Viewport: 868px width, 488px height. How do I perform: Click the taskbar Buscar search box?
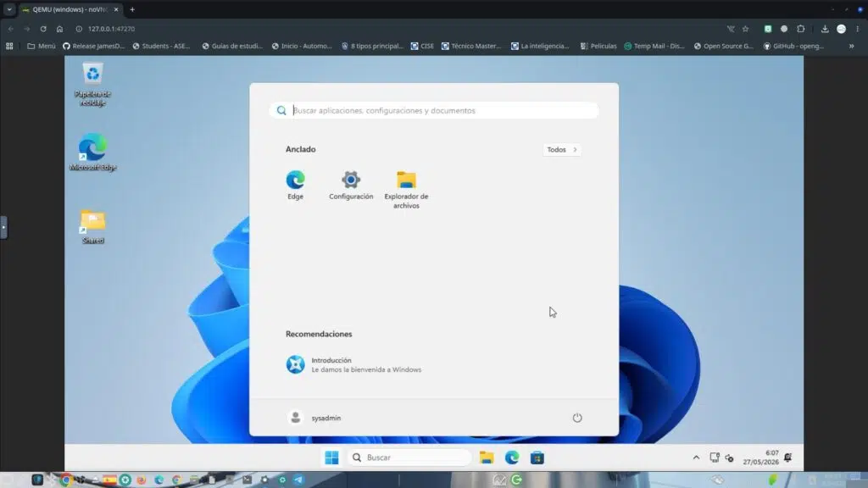409,457
